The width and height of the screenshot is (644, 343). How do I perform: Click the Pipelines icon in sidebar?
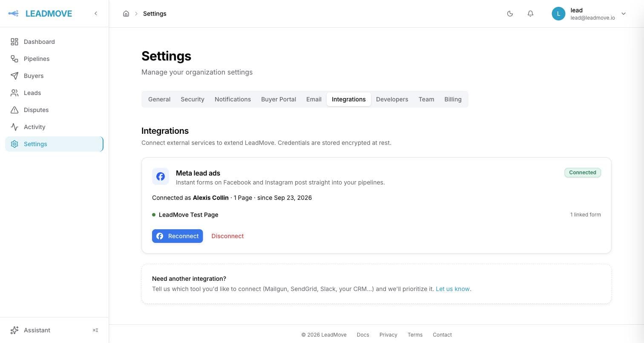point(14,59)
